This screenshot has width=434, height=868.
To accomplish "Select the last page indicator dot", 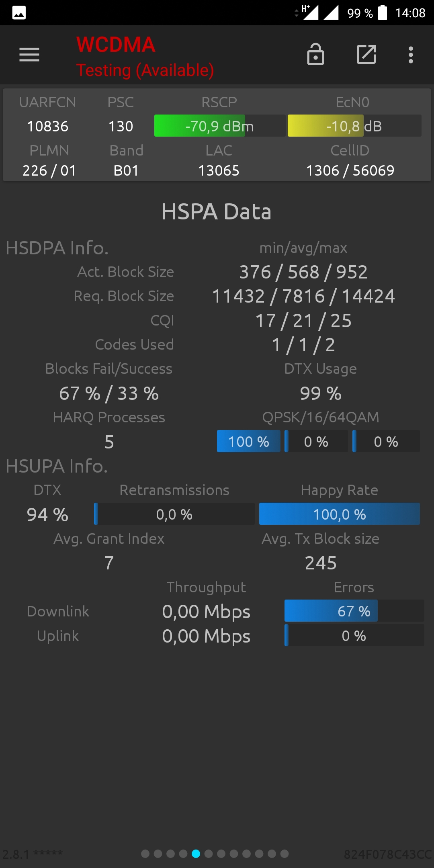I will 285,854.
